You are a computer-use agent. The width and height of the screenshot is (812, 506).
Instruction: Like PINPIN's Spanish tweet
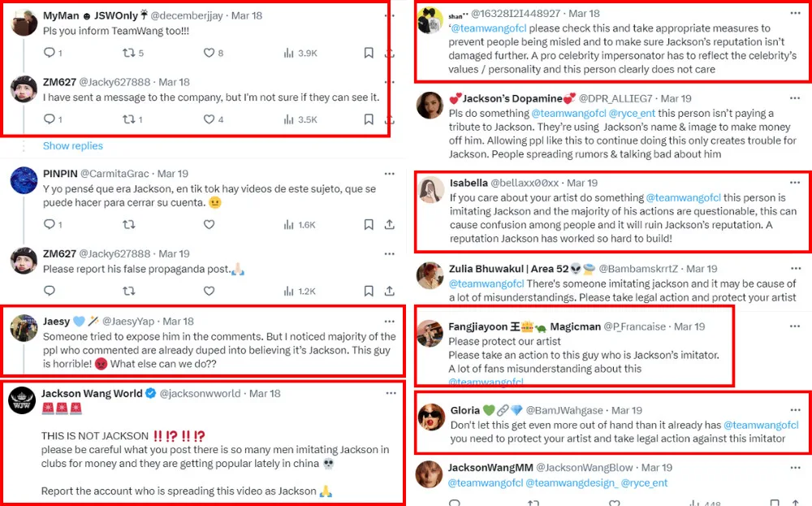tap(208, 224)
